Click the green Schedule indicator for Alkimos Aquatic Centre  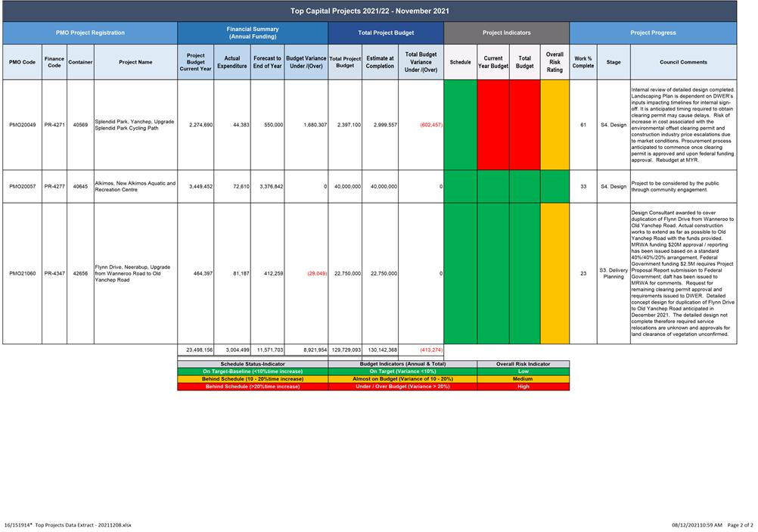point(460,186)
